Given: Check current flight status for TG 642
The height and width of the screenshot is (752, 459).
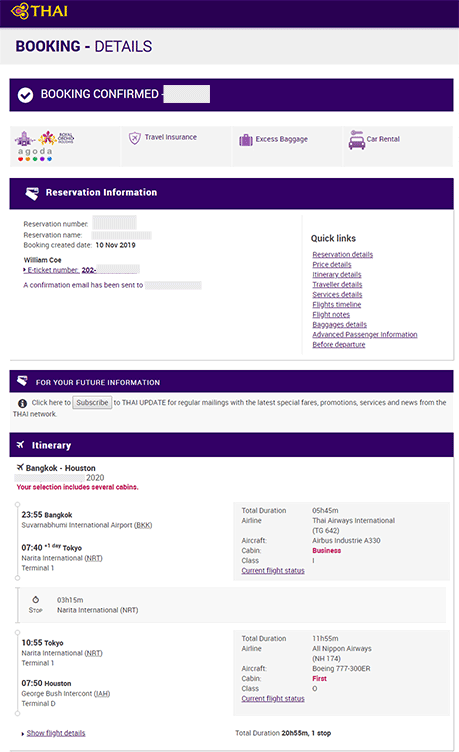Looking at the screenshot, I should [273, 570].
